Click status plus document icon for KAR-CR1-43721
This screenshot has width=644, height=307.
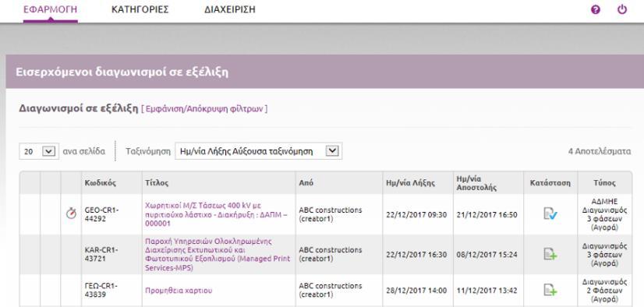point(550,254)
